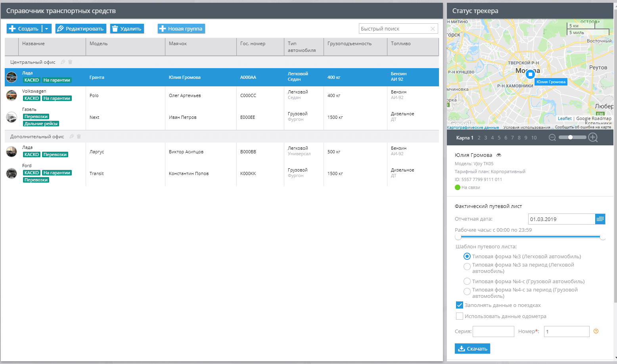Image resolution: width=617 pixels, height=364 pixels.
Task: Switch to map tab 3
Action: point(486,138)
